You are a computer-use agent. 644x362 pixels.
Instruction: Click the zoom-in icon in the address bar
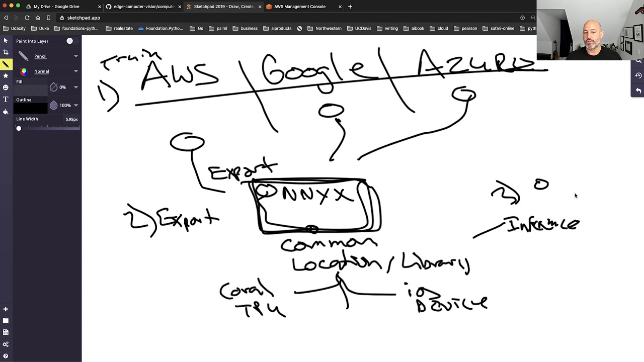[x=522, y=18]
